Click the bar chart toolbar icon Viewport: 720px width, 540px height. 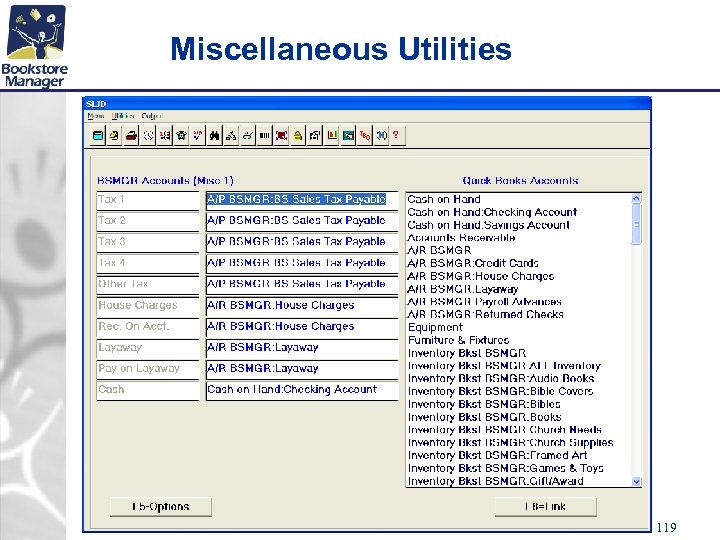[x=332, y=135]
